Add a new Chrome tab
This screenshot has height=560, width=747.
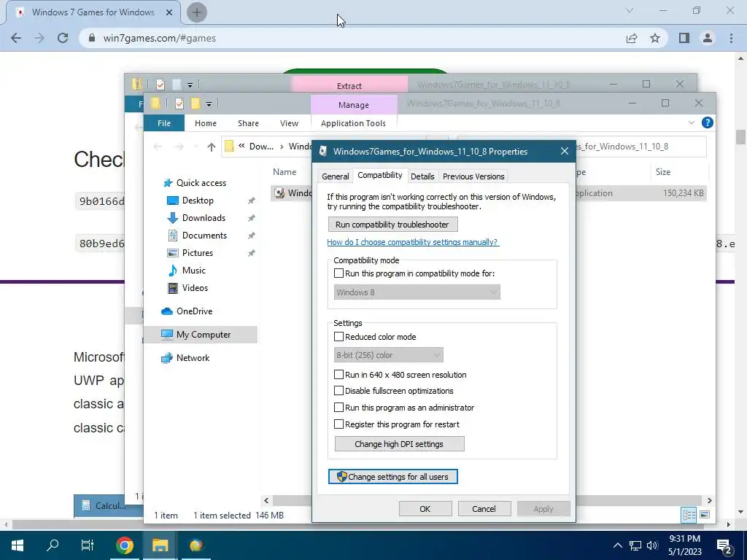[197, 12]
